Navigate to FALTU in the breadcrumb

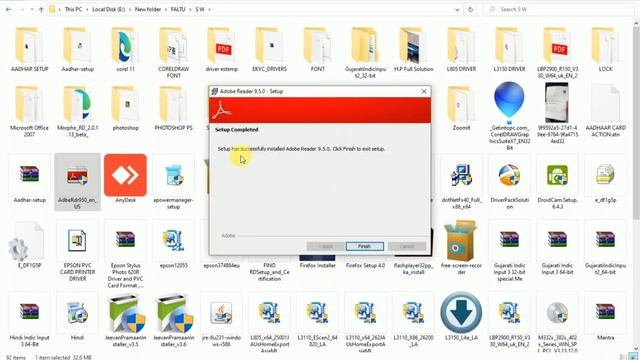click(178, 9)
